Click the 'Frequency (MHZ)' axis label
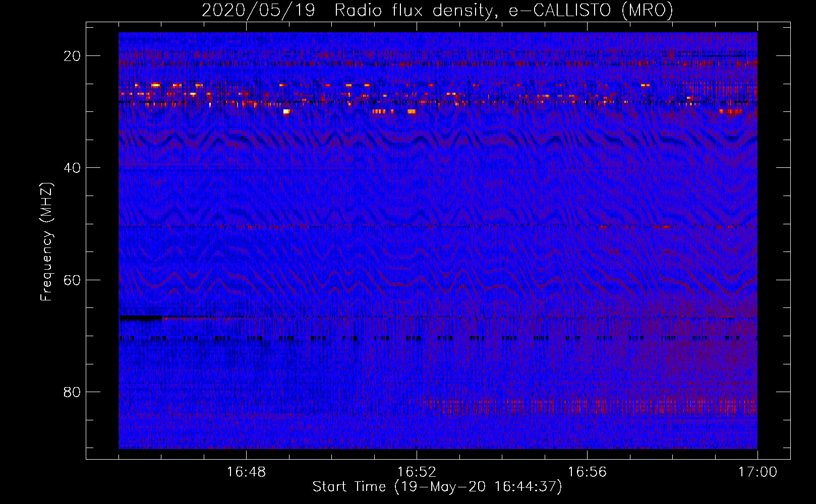The width and height of the screenshot is (816, 504). (x=46, y=242)
